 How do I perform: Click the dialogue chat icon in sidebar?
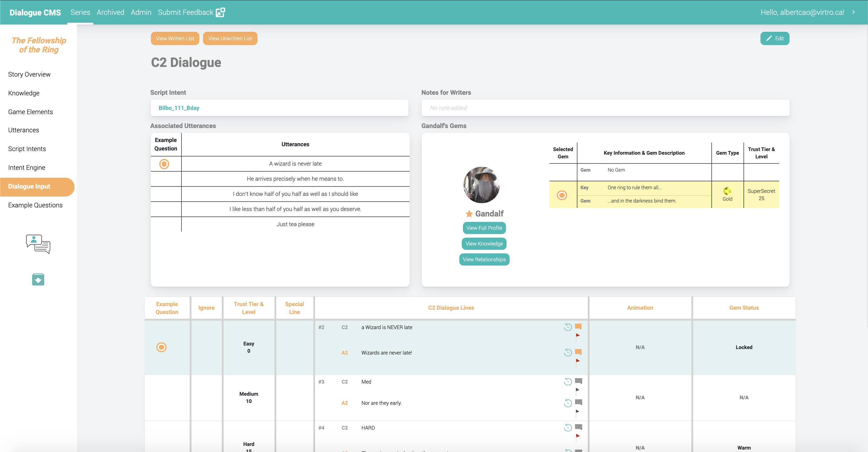coord(38,244)
